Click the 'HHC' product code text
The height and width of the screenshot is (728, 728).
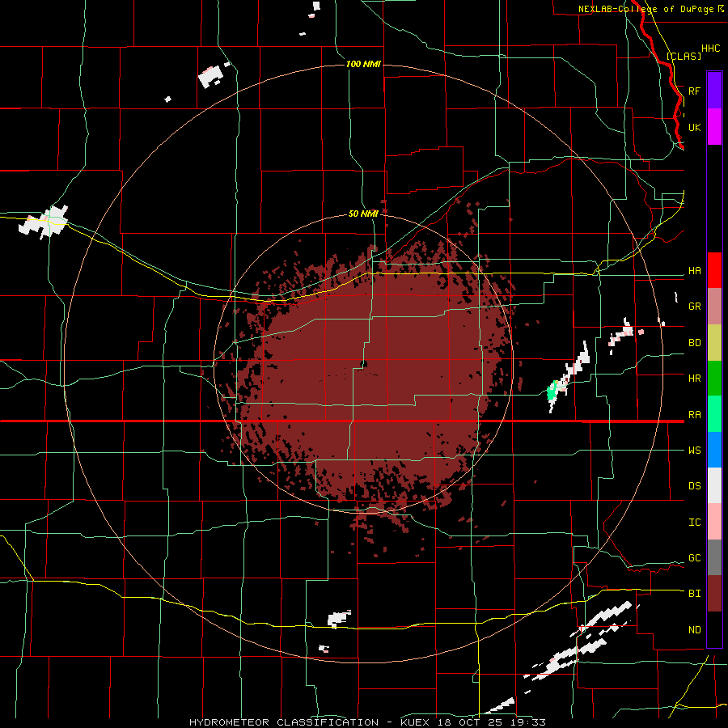point(710,49)
